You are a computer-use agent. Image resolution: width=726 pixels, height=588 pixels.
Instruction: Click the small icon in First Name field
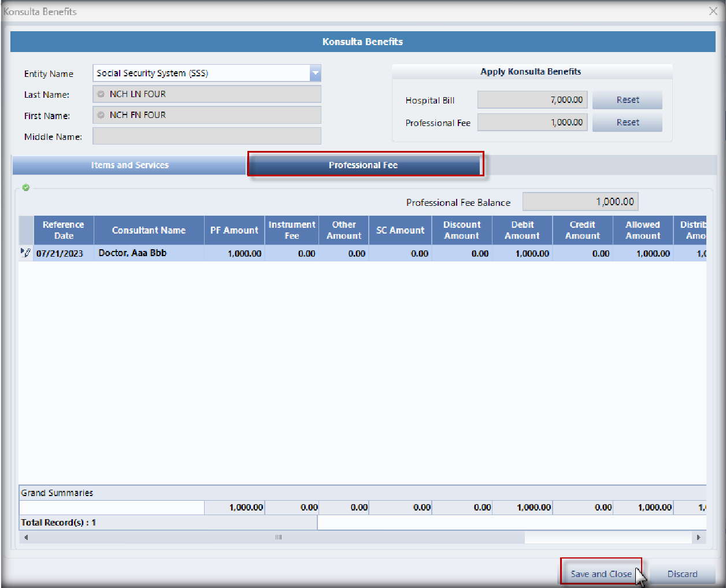[x=101, y=115]
